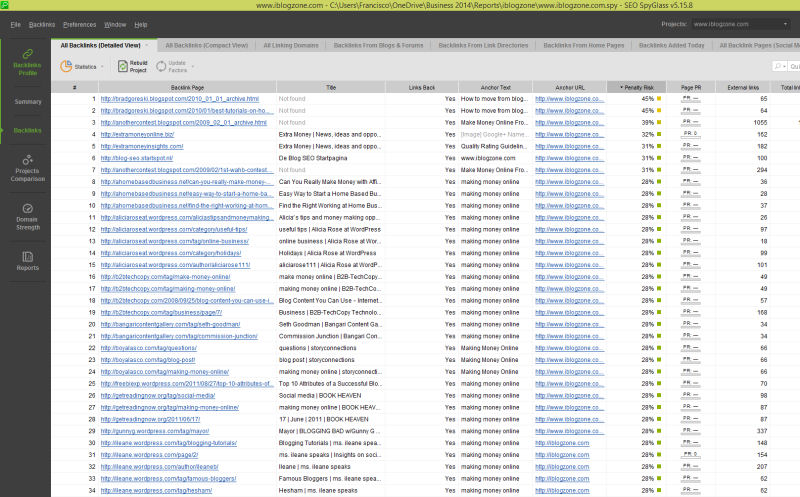Sort by Penalty Risk column header

point(637,87)
